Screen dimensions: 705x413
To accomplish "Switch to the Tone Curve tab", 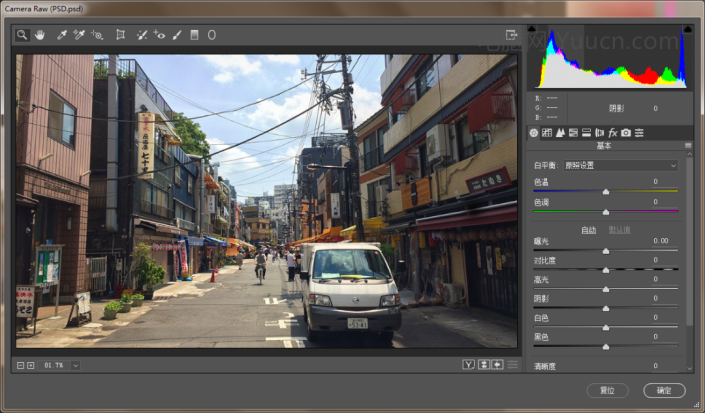I will [547, 132].
